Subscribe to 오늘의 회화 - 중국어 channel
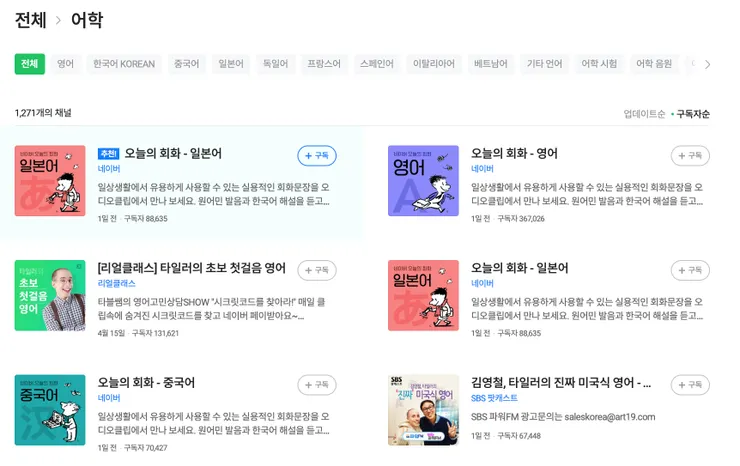740x466 pixels. 317,385
